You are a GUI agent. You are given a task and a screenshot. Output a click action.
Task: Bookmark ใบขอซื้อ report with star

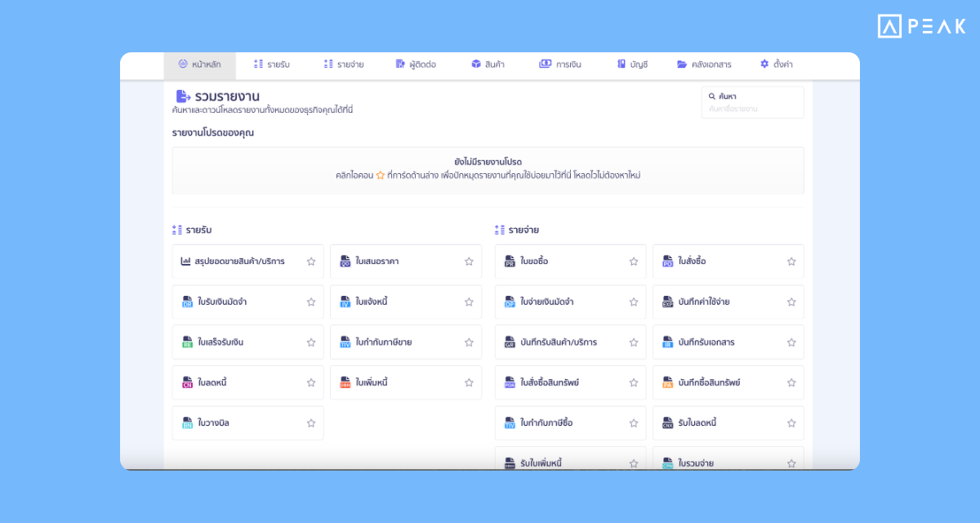tap(634, 261)
